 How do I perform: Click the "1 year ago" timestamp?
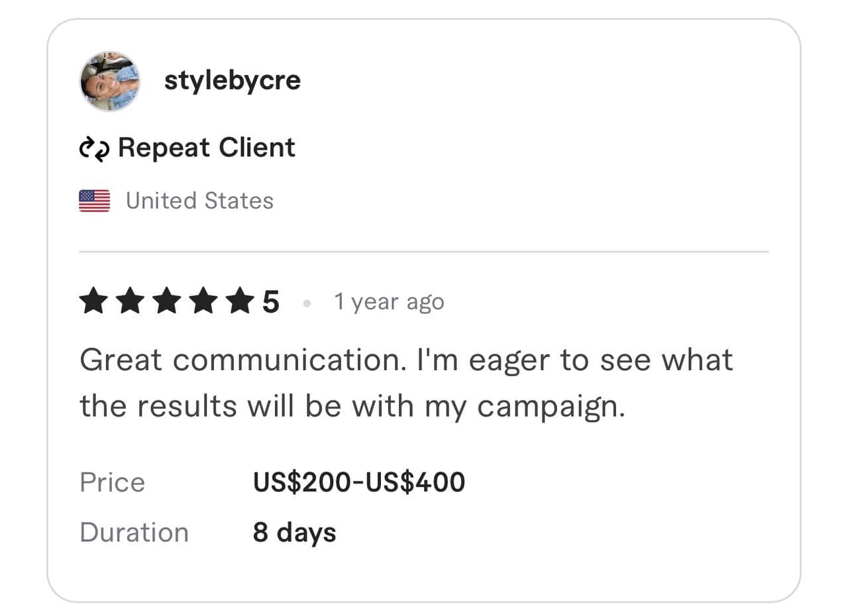389,302
